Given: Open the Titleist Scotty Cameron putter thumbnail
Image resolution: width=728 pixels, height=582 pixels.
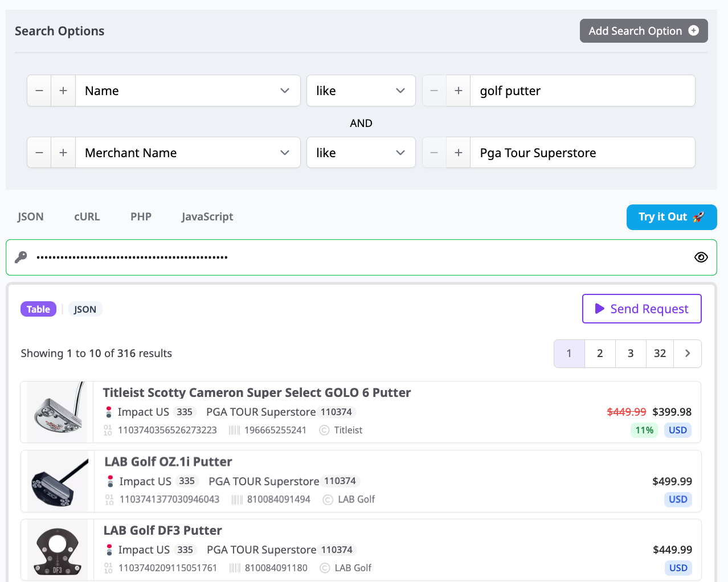Looking at the screenshot, I should [57, 412].
